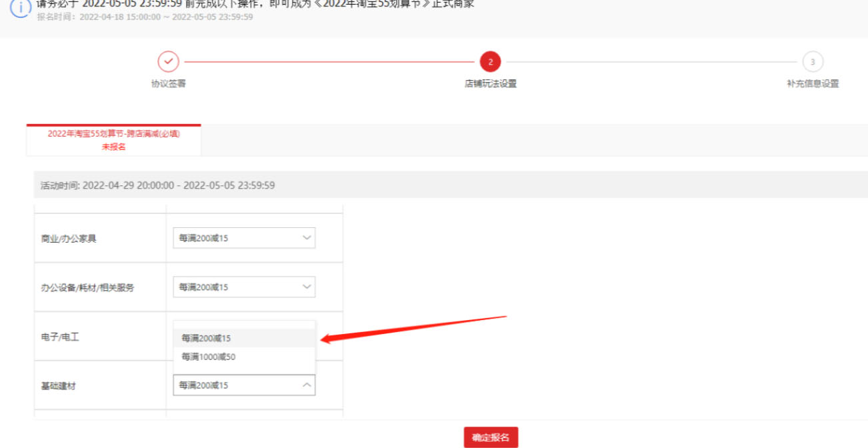Screen dimensions: 868x448
Task: Select the 每满200减15 option in open list
Action: (x=207, y=338)
